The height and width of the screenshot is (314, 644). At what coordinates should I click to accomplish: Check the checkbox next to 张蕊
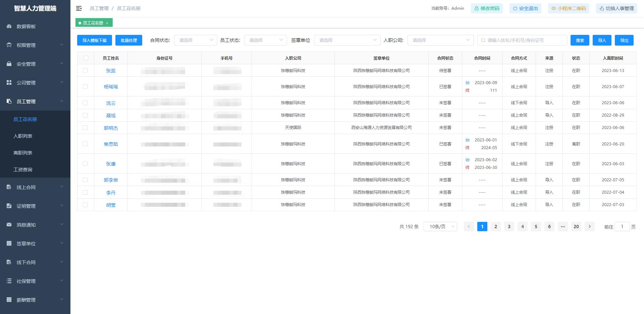pyautogui.click(x=86, y=70)
